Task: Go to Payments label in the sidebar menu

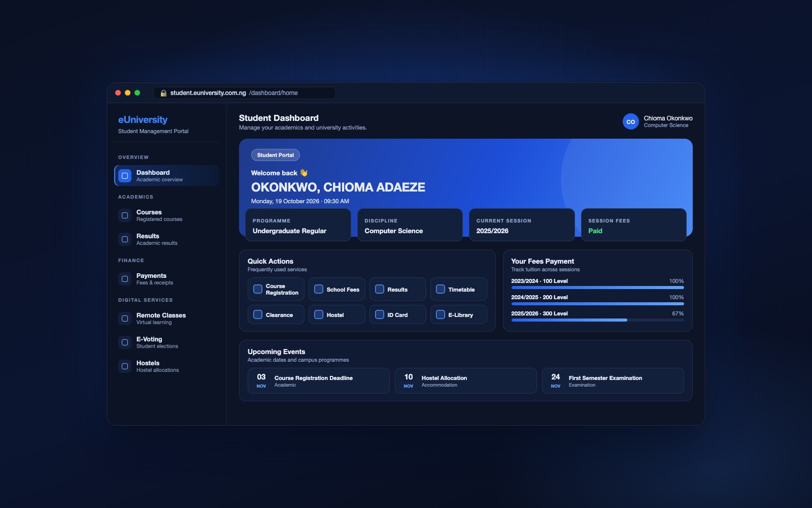Action: [x=151, y=276]
